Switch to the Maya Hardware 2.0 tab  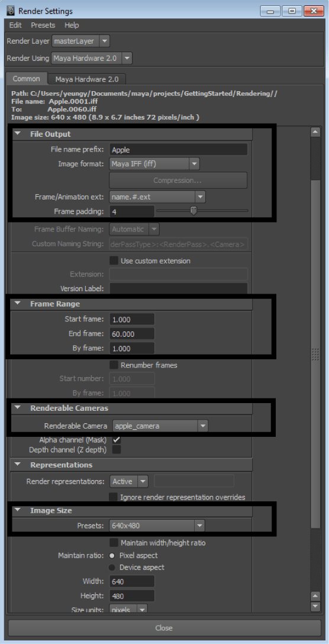[86, 79]
